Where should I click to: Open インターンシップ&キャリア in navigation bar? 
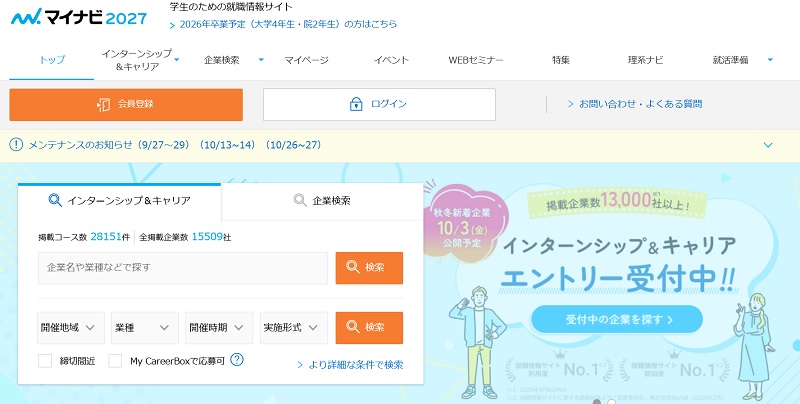tap(137, 60)
